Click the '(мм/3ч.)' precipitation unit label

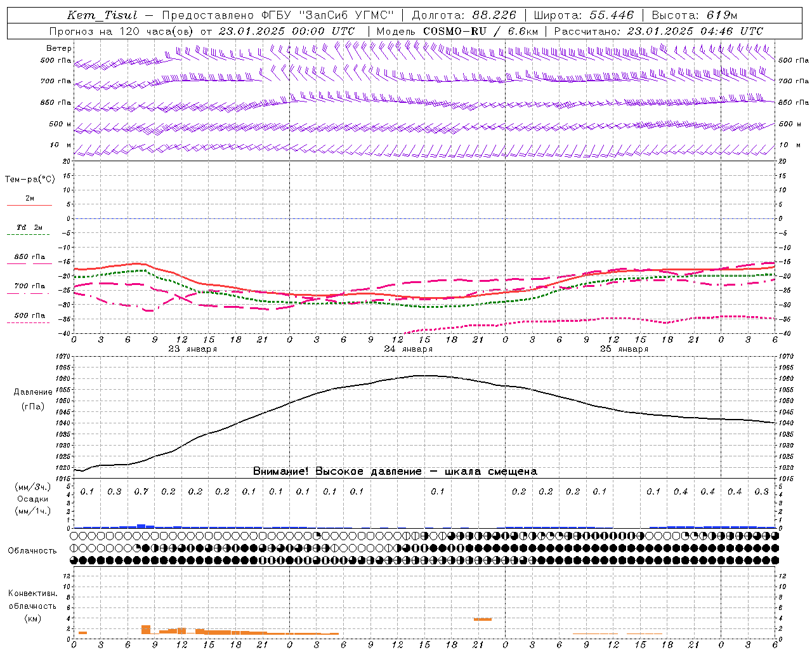[33, 487]
